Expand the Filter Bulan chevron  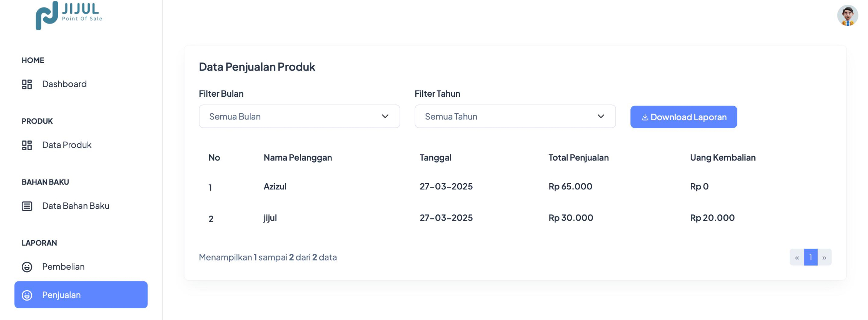[385, 117]
